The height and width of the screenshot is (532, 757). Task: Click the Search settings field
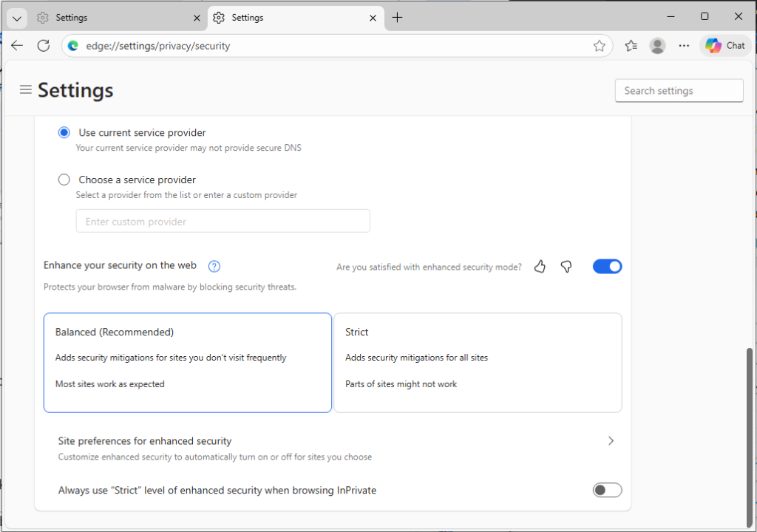coord(679,91)
